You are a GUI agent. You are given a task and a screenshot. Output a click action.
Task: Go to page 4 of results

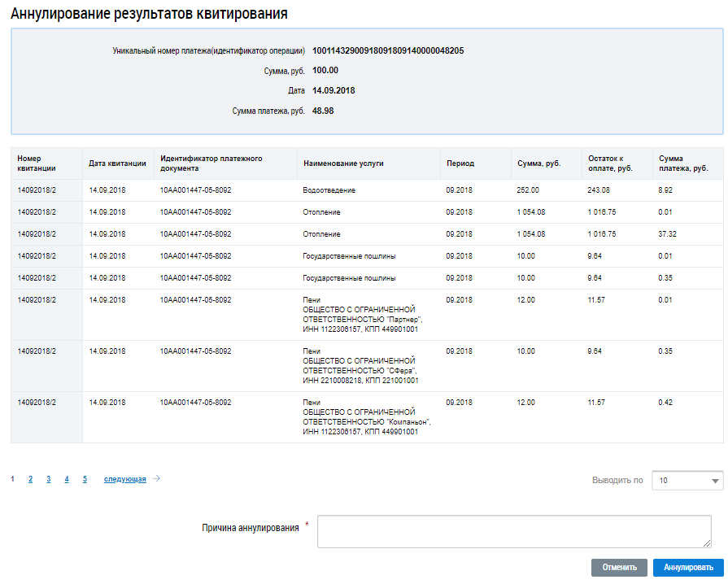pos(67,479)
